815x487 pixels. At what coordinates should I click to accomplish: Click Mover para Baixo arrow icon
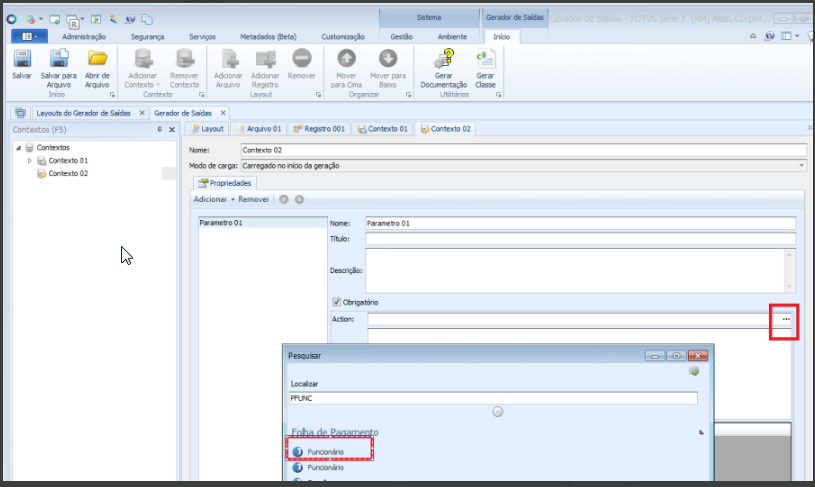point(388,58)
